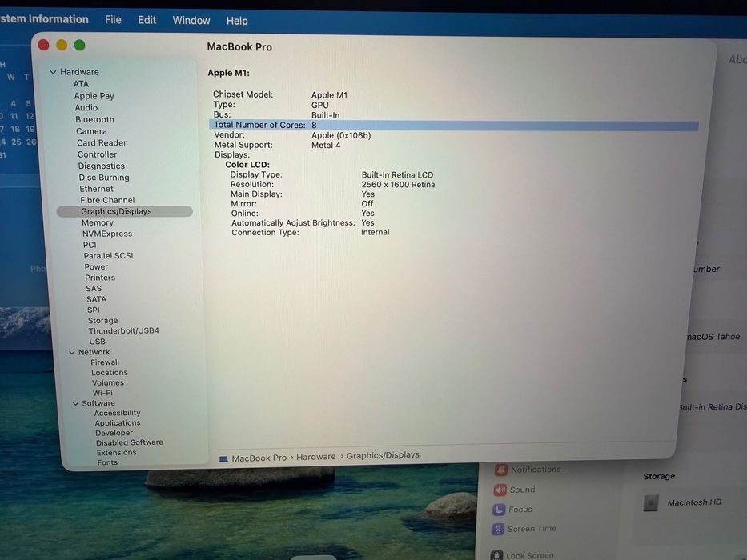Select Applications under Software
Image resolution: width=747 pixels, height=560 pixels.
tap(117, 423)
